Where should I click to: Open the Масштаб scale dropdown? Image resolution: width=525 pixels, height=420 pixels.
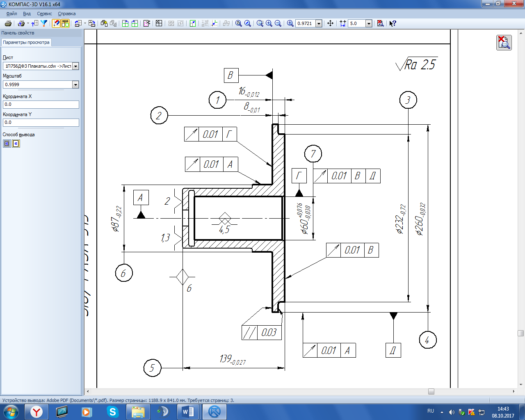(75, 84)
